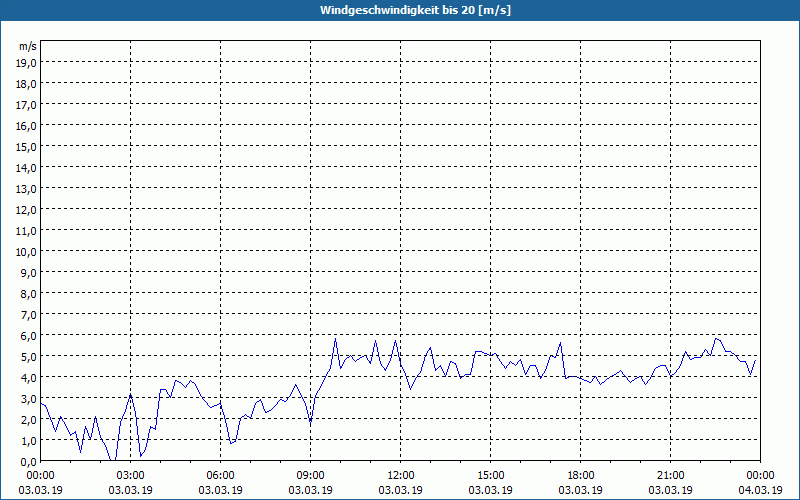
Task: Click the 11,0 y-axis label
Action: tap(27, 231)
